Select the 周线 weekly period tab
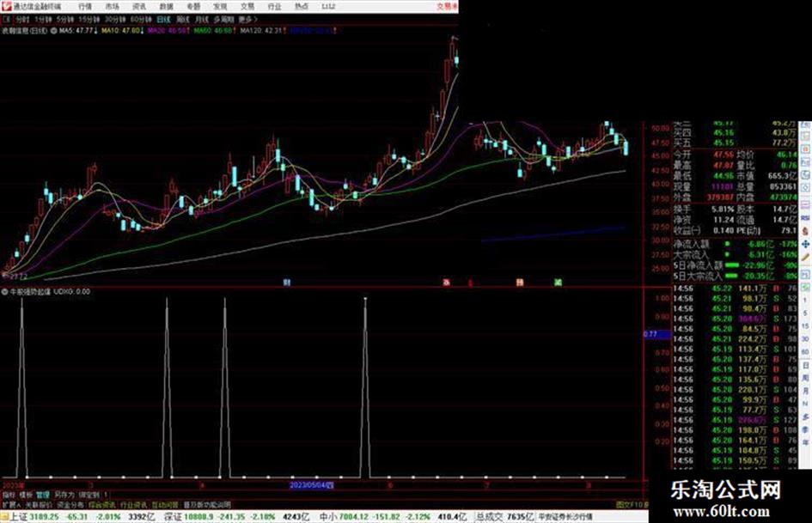The image size is (812, 523). click(183, 19)
